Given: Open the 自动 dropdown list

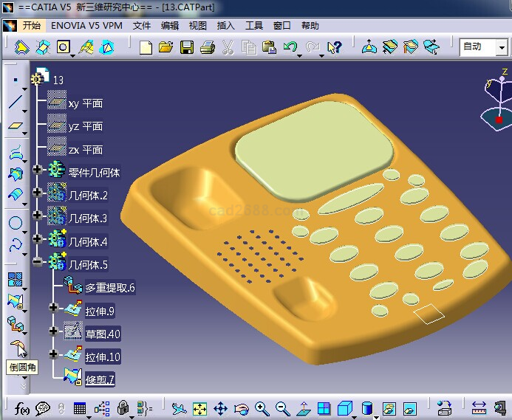Looking at the screenshot, I should [502, 47].
